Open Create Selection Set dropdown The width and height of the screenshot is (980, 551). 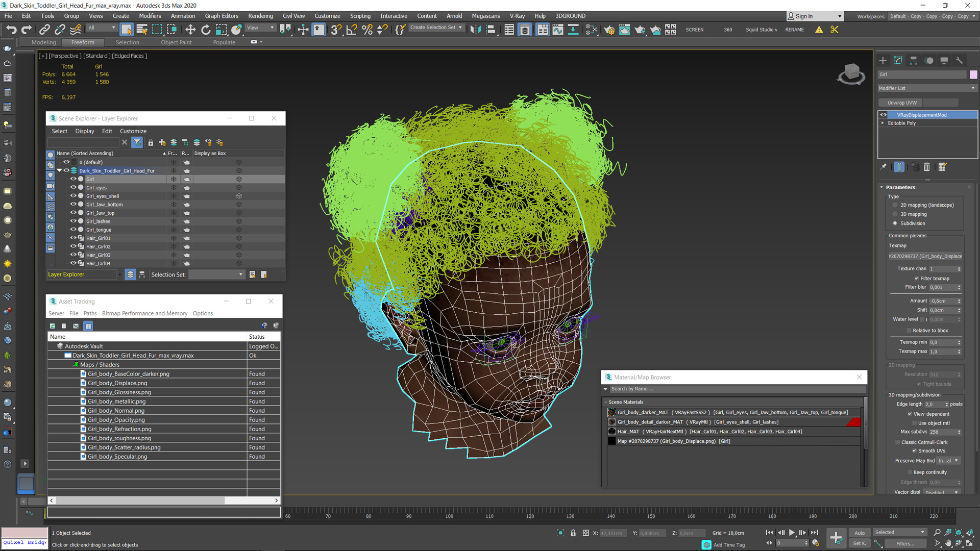coord(436,28)
